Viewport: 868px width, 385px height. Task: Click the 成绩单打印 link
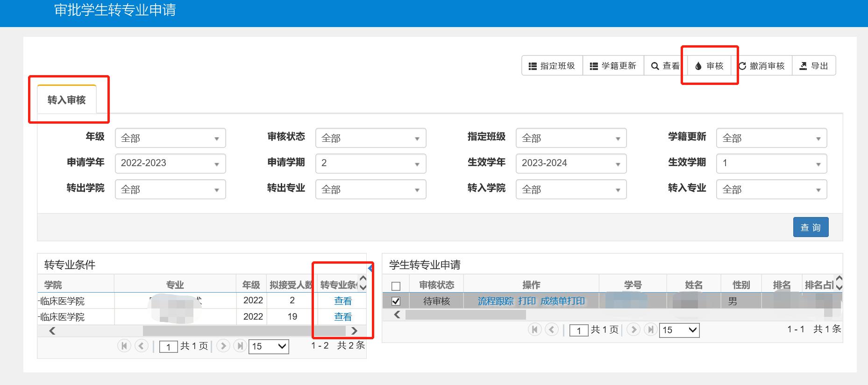coord(562,301)
